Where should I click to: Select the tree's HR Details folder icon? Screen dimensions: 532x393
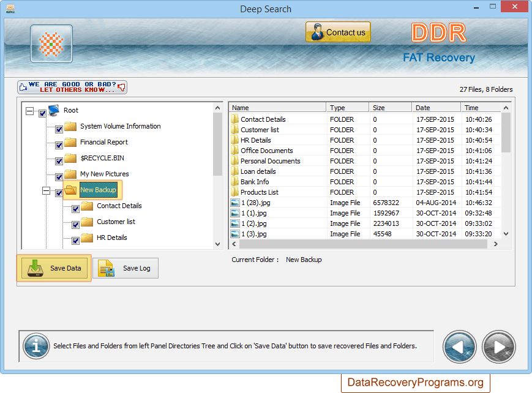(87, 238)
